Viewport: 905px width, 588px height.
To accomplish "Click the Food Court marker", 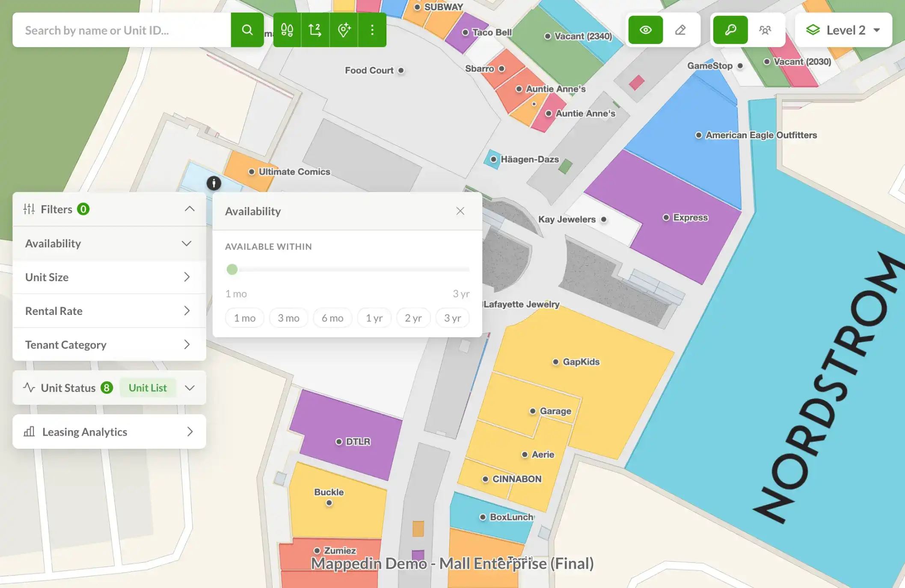I will (x=401, y=71).
